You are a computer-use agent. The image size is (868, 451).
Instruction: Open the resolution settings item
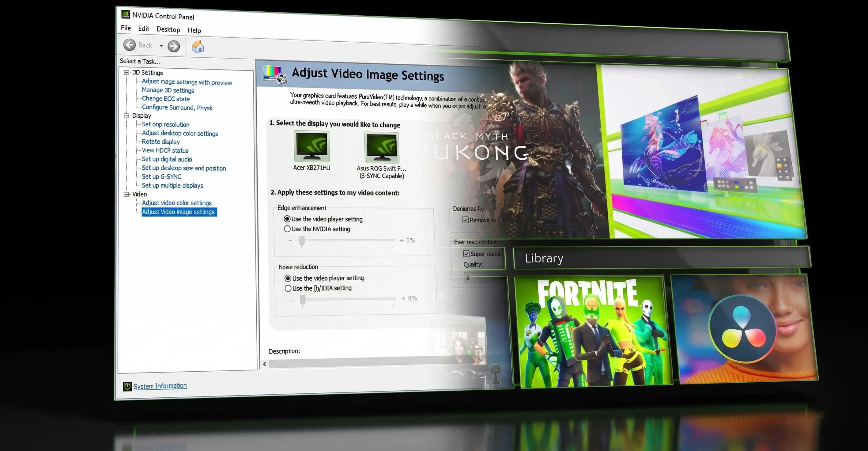tap(165, 124)
